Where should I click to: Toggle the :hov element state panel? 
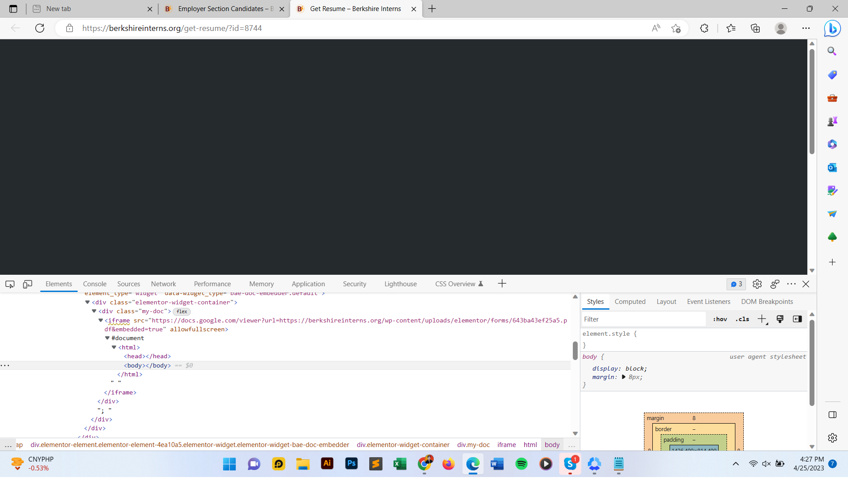coord(720,319)
